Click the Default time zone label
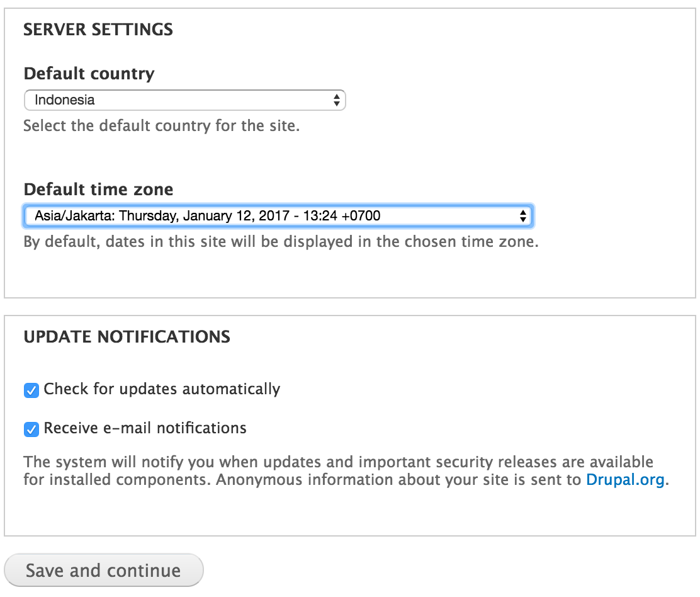 point(98,189)
